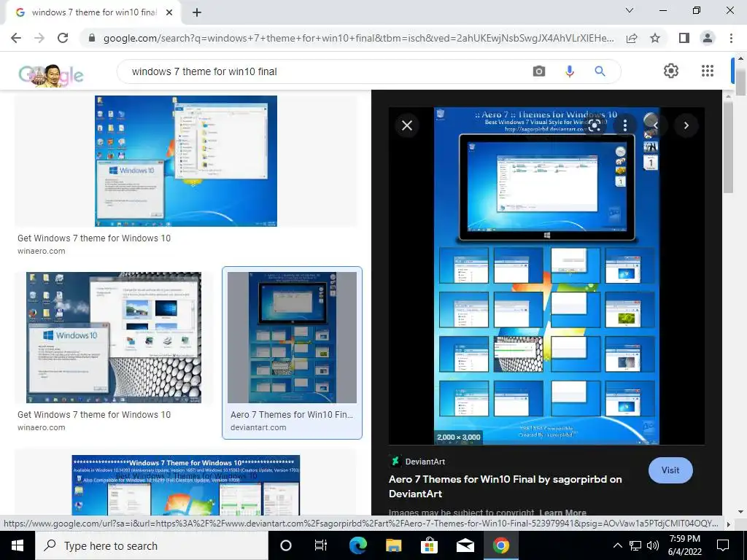Click Chrome icon in taskbar
Screen dimensions: 747x560
[x=500, y=545]
